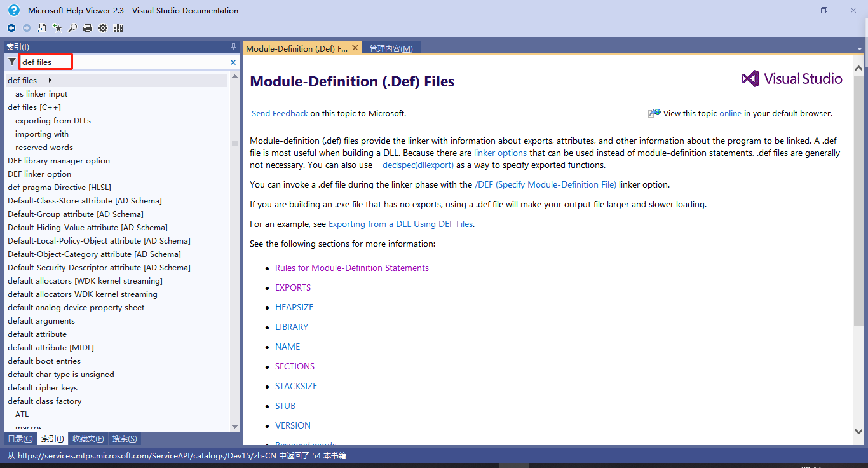Screen dimensions: 868x468
Task: Select 'default boot entries' index entry
Action: click(x=44, y=361)
